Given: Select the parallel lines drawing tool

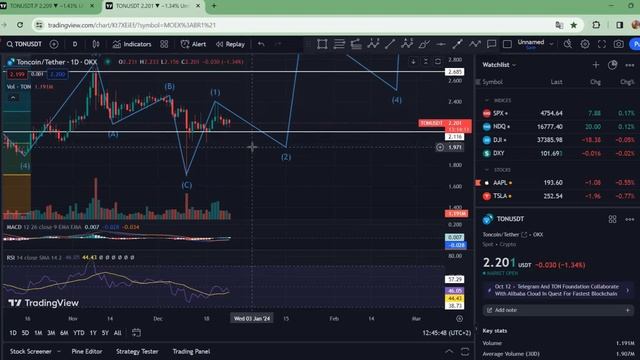Looking at the screenshot, I should click(339, 44).
